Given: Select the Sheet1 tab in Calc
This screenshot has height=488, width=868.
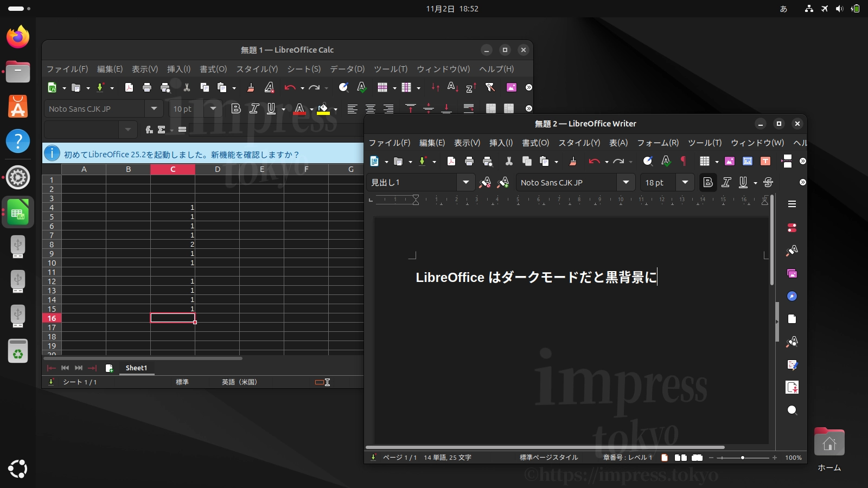Looking at the screenshot, I should (136, 368).
